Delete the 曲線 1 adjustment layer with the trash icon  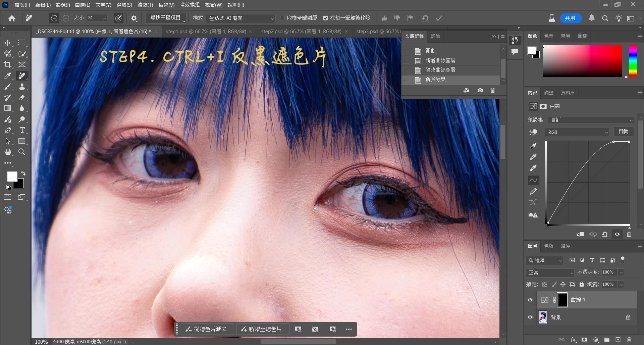pyautogui.click(x=629, y=340)
